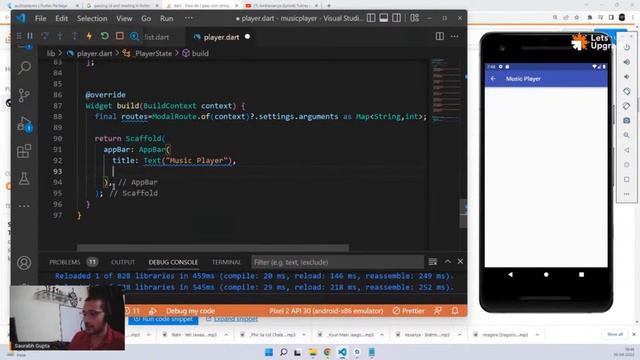Tap back arrow in Music Player app bar
This screenshot has height=360, width=640.
(493, 78)
